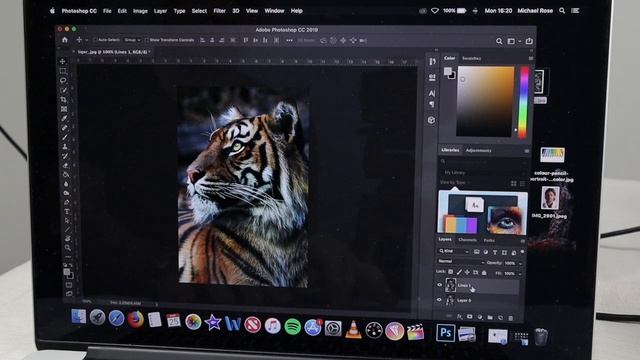Open the Kind filter dropdown
Viewport: 640px width, 360px height.
pos(453,251)
